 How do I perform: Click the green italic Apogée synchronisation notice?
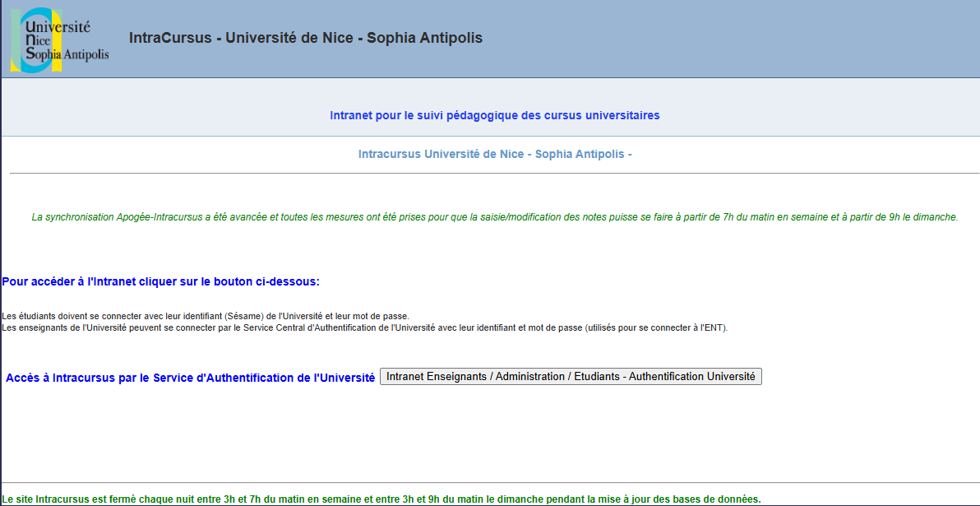tap(494, 217)
